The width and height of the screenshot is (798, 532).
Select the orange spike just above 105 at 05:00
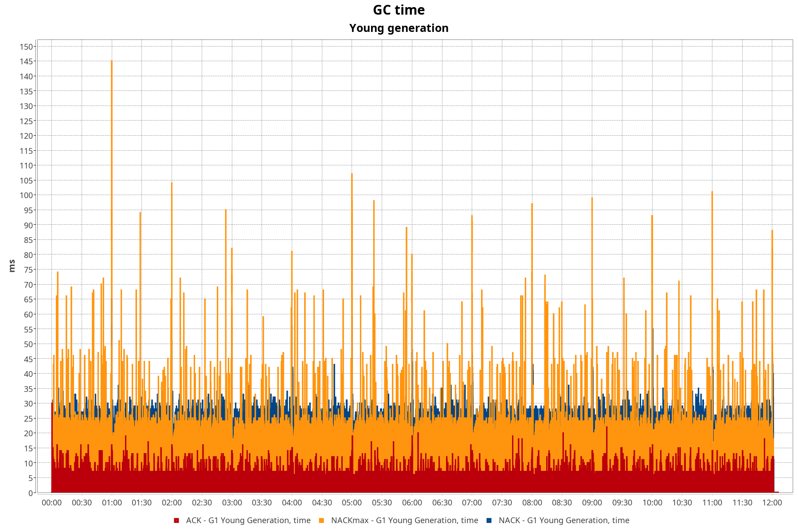coord(352,175)
